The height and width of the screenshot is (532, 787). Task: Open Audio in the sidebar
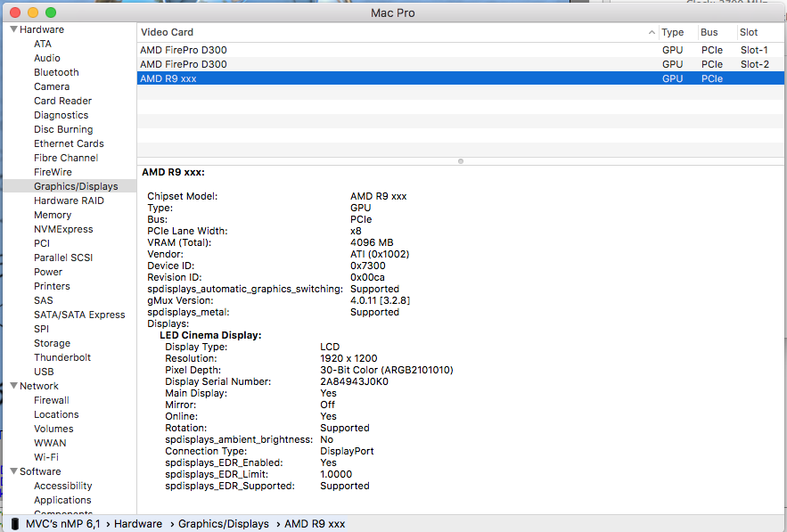click(47, 58)
